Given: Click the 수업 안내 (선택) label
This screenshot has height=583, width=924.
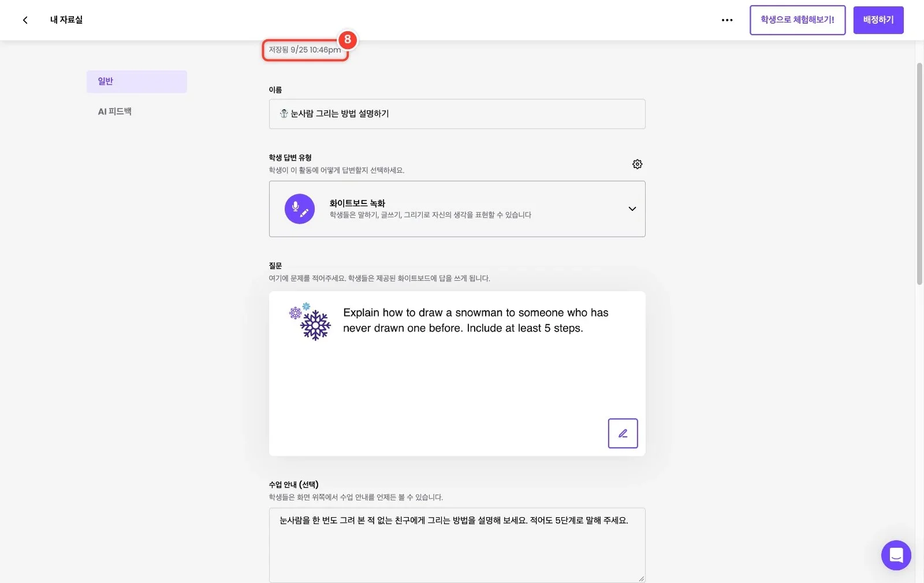Looking at the screenshot, I should [293, 484].
